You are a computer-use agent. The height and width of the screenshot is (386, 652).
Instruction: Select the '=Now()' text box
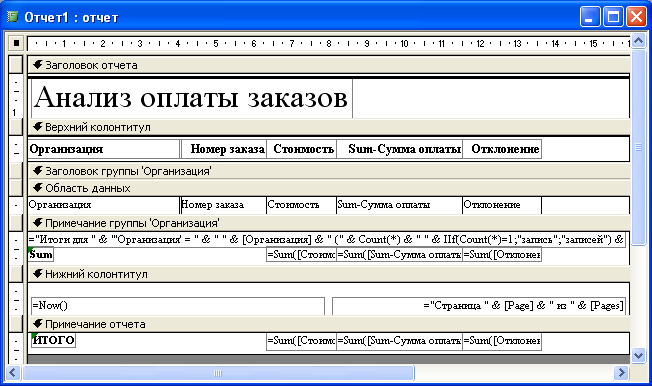(178, 306)
